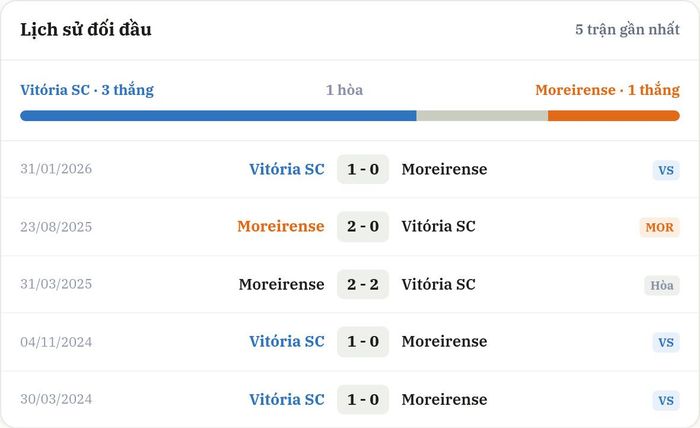This screenshot has height=428, width=700.
Task: Open the "Moreirense · 1 thắng" summary label
Action: 608,90
